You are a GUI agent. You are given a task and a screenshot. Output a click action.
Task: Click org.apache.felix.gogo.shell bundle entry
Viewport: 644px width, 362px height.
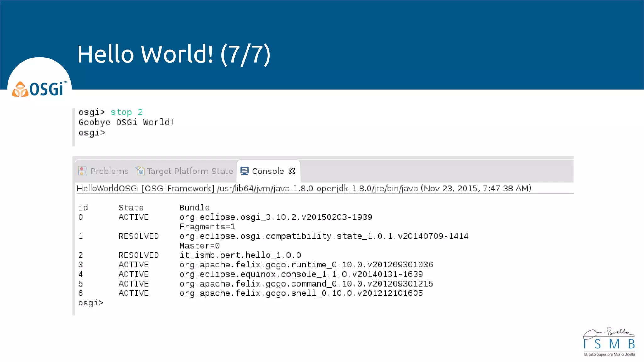(x=301, y=293)
